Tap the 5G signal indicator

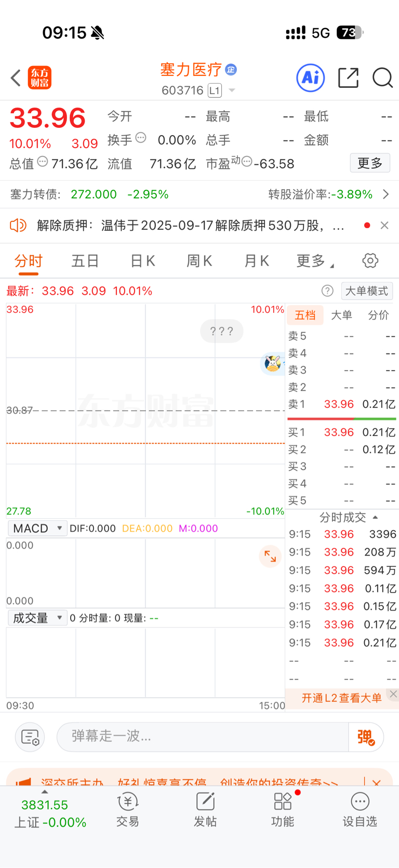pyautogui.click(x=321, y=33)
